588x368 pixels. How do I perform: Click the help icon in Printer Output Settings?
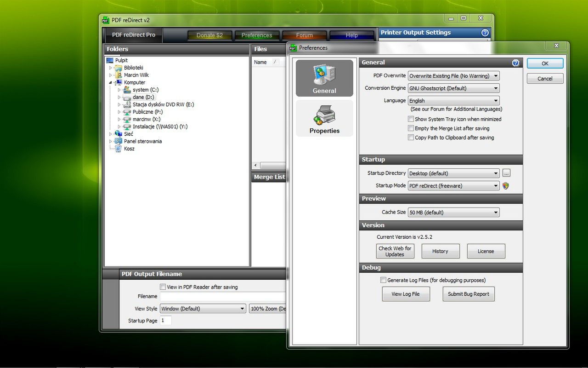pos(485,33)
